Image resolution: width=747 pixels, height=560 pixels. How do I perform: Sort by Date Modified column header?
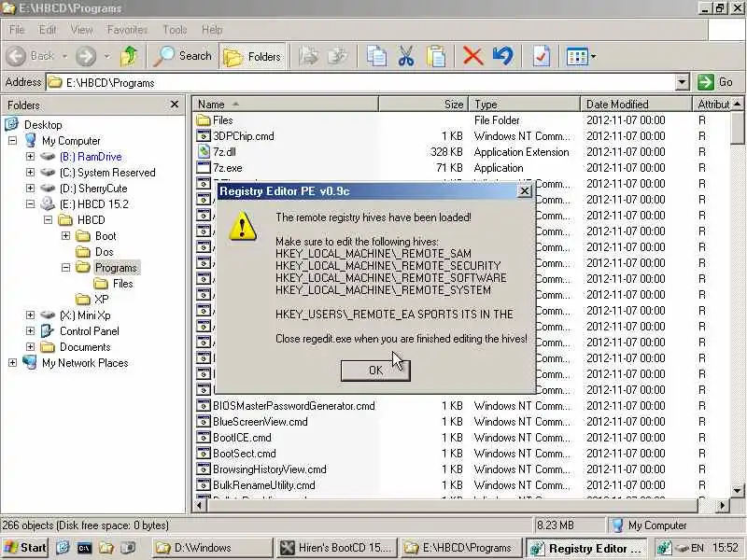coord(636,105)
